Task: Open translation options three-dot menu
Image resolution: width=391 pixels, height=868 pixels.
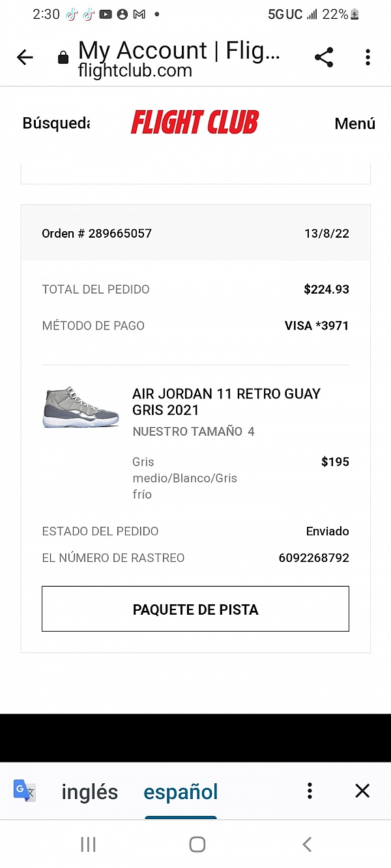Action: 310,791
